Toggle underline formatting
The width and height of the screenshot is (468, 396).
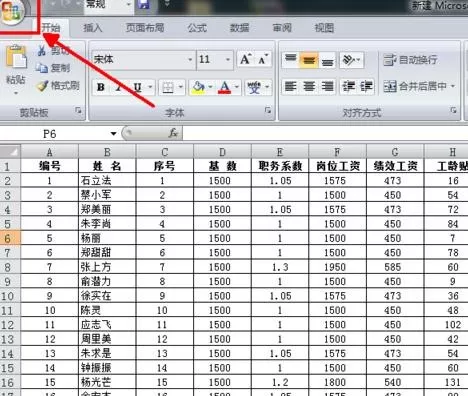(137, 87)
